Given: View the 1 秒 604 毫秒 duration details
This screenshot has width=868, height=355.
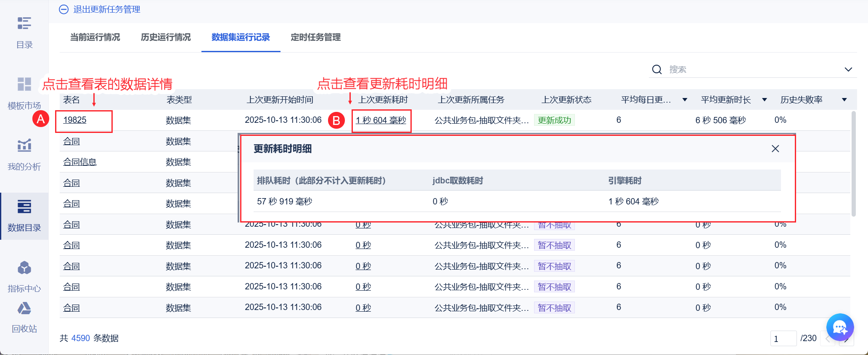Looking at the screenshot, I should click(381, 120).
